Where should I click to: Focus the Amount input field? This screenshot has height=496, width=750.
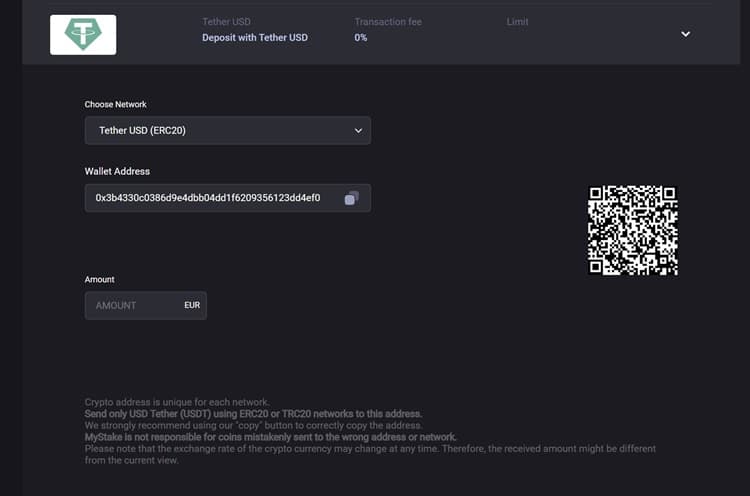(x=145, y=305)
